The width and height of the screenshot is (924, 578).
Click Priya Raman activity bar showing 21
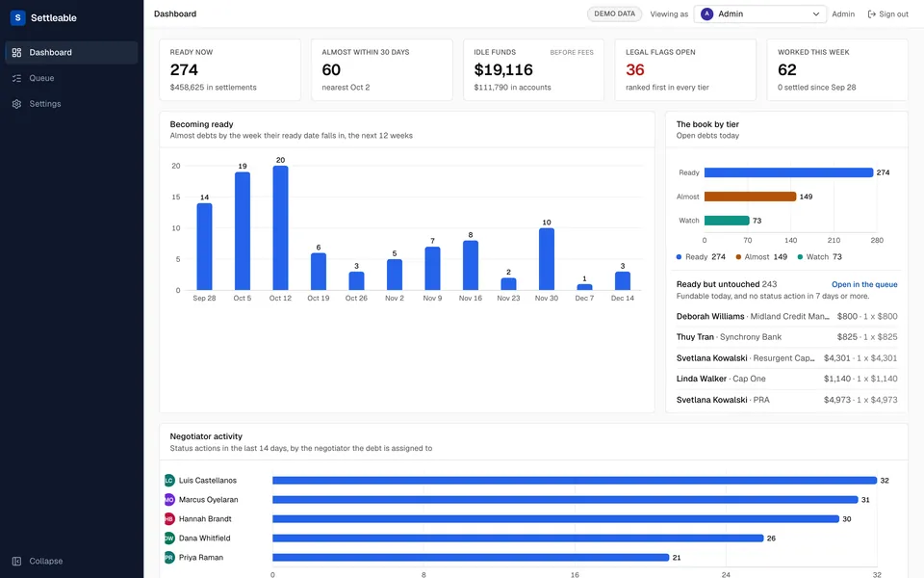tap(471, 558)
